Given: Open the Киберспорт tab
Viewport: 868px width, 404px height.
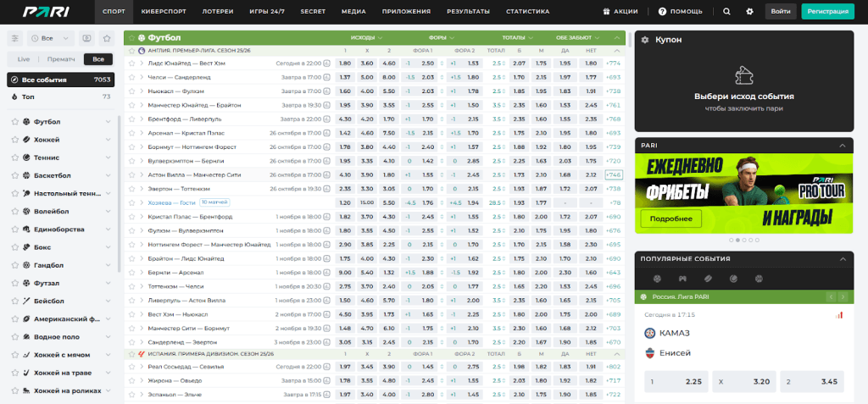Looking at the screenshot, I should coord(164,11).
